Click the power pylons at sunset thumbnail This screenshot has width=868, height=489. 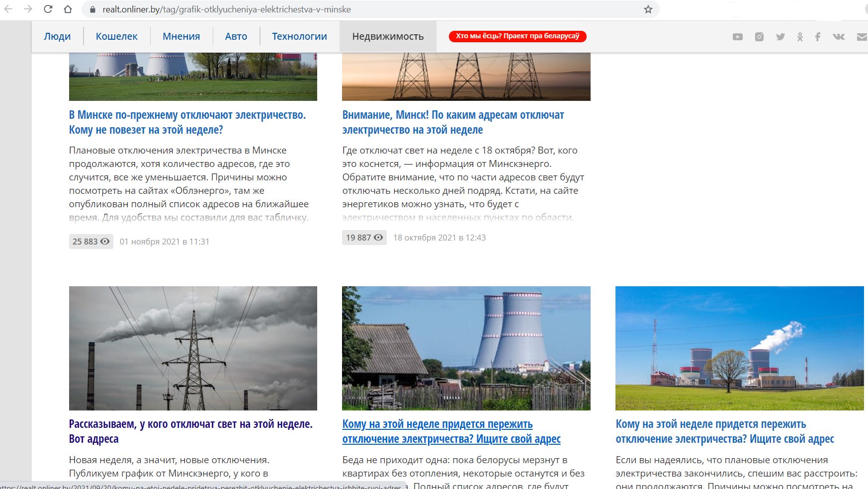(466, 77)
